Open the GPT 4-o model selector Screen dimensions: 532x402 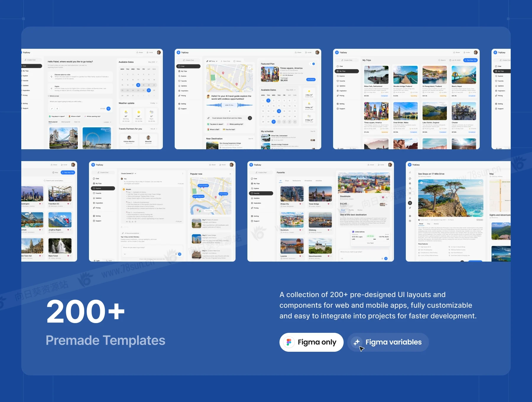pyautogui.click(x=213, y=61)
